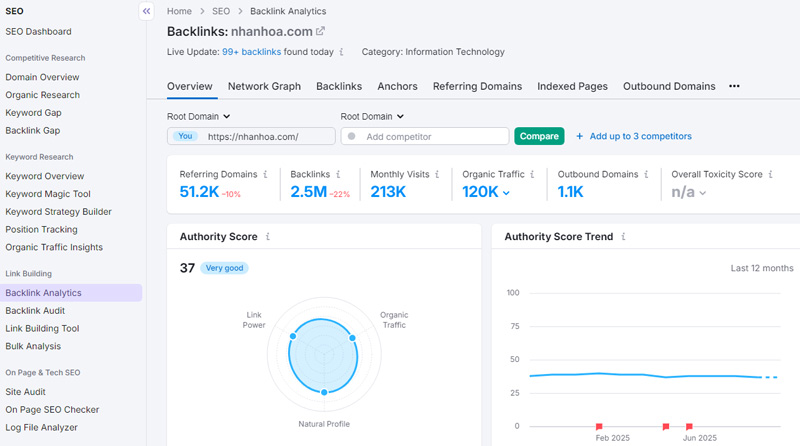Click info icon next to Referring Domains metric
The height and width of the screenshot is (446, 800).
click(266, 175)
